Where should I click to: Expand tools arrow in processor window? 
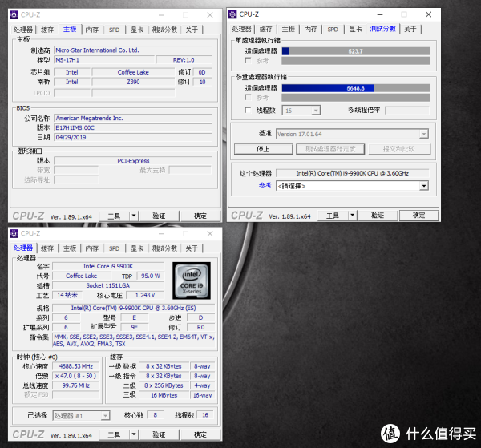point(134,434)
